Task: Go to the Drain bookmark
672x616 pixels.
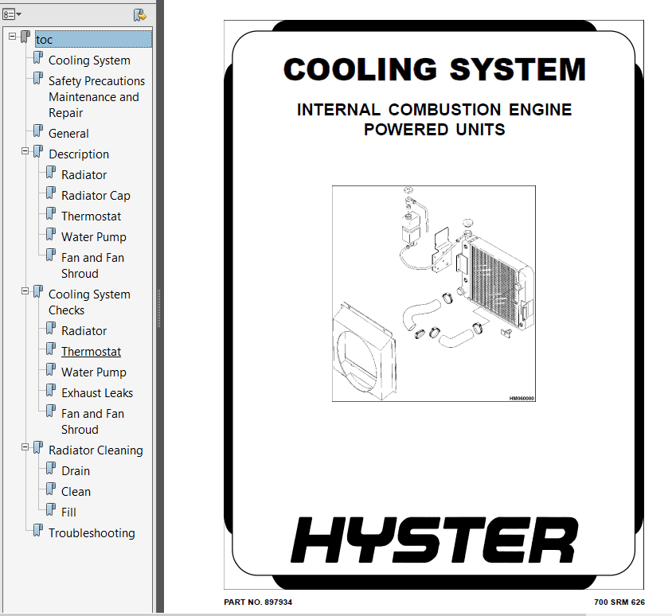Action: coord(76,471)
